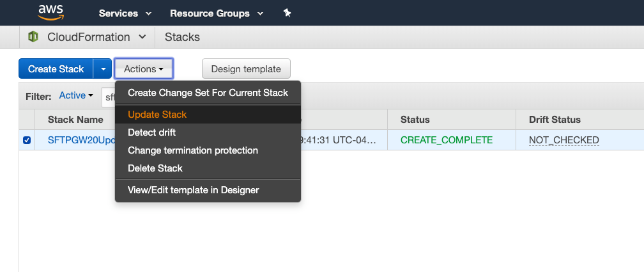Click the Drift Status column header
Screen dimensions: 644x272
tap(555, 120)
